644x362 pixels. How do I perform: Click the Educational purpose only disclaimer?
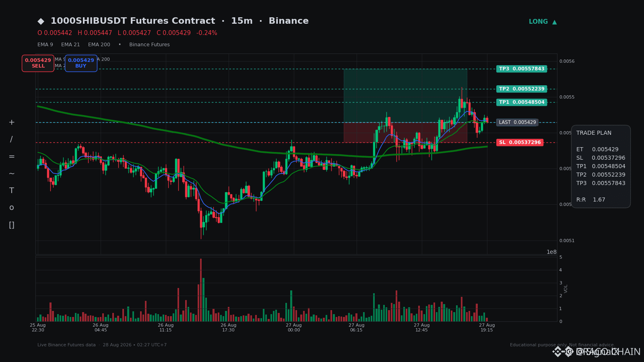[562, 345]
